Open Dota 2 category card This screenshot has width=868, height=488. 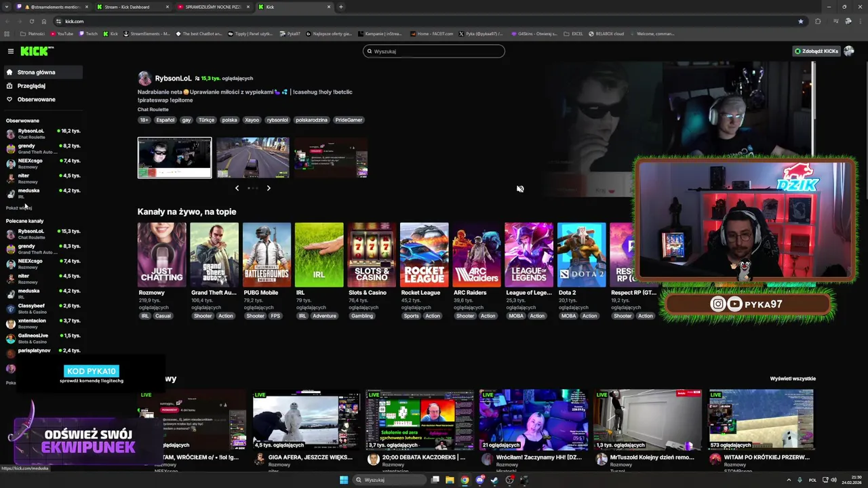click(x=581, y=255)
